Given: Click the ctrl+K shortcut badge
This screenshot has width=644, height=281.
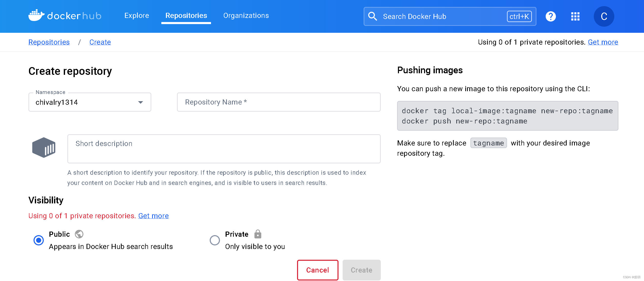Looking at the screenshot, I should coord(519,16).
